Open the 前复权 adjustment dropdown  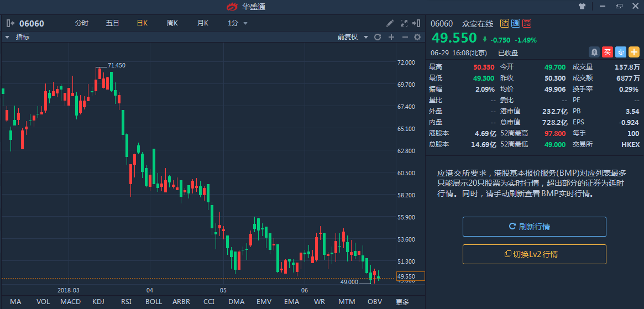pyautogui.click(x=352, y=37)
